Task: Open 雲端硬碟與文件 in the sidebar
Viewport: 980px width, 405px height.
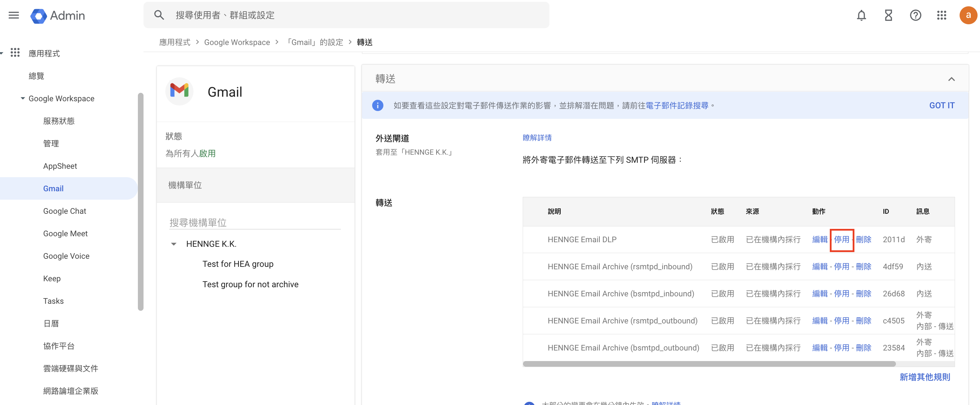Action: pyautogui.click(x=71, y=368)
